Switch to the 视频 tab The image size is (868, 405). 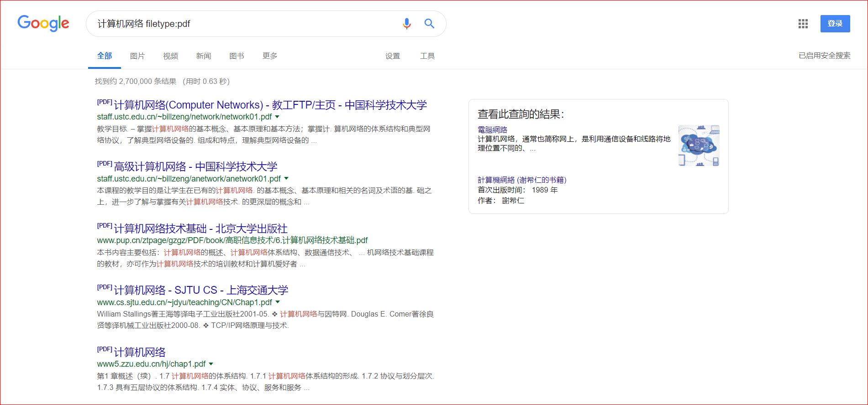[170, 56]
